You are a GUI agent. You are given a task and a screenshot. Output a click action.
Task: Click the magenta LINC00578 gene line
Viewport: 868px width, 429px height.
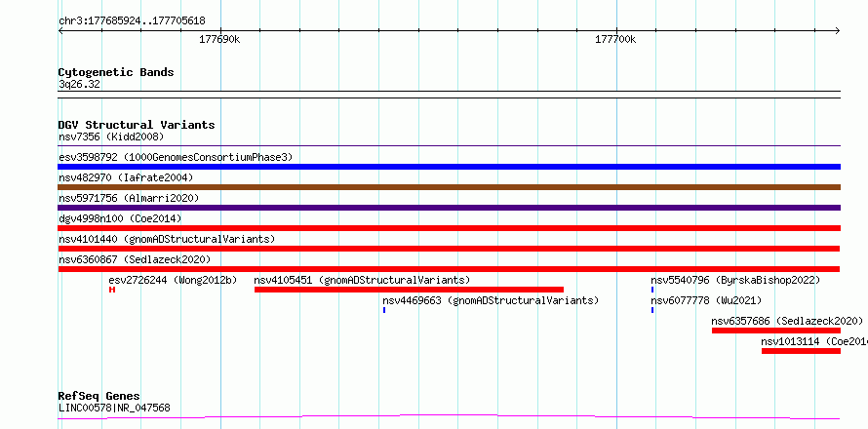coord(450,417)
